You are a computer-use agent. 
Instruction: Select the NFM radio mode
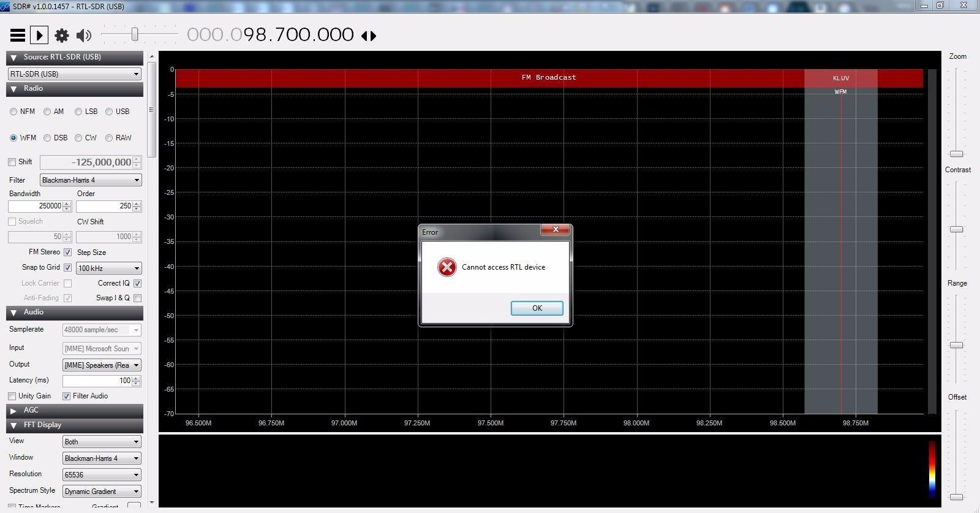(13, 112)
